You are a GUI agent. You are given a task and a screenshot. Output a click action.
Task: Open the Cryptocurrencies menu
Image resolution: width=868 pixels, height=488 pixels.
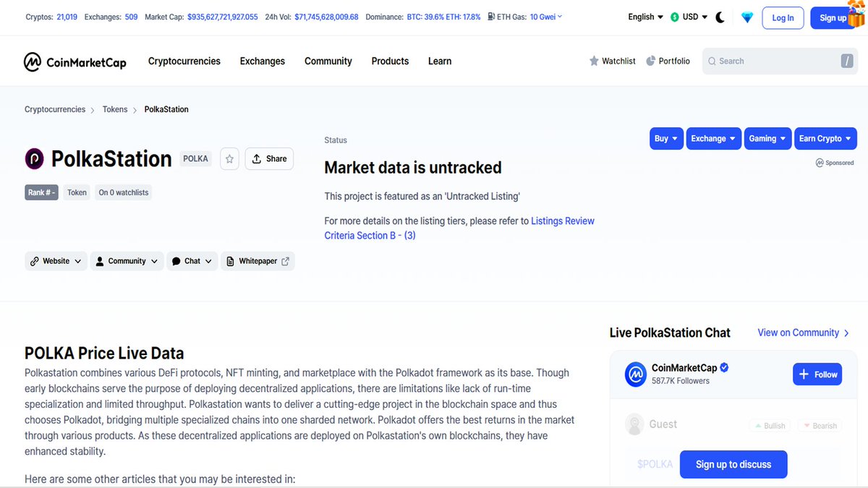click(184, 61)
